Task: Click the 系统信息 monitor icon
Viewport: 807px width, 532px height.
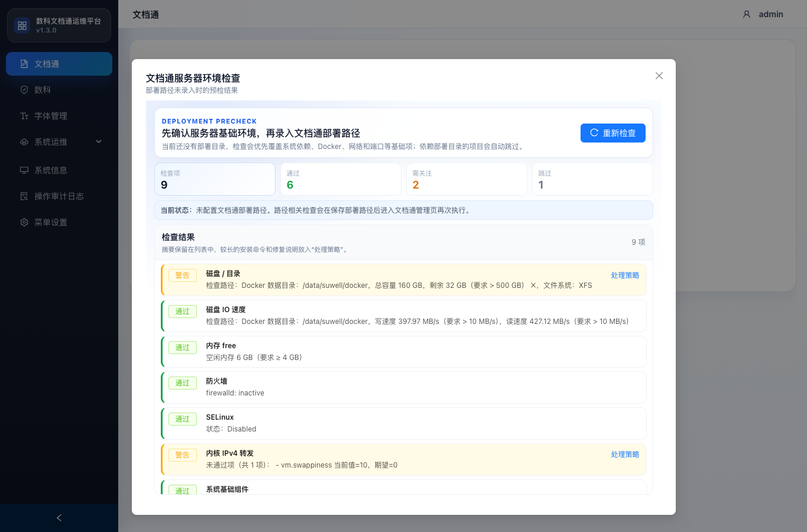Action: 24,170
